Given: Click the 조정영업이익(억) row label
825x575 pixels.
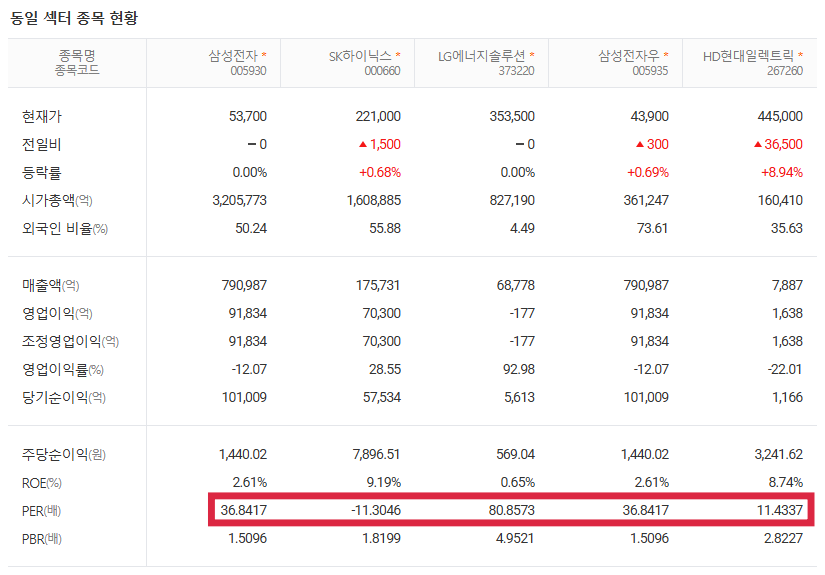Looking at the screenshot, I should (71, 341).
